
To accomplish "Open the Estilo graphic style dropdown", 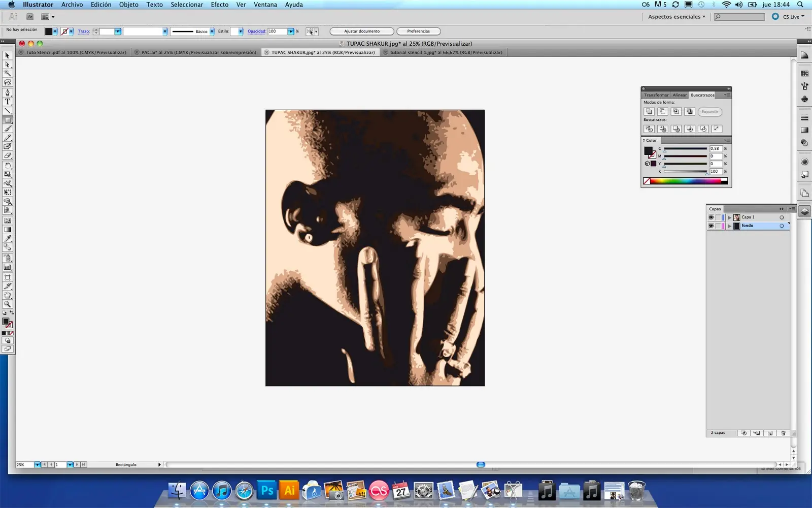I will 241,31.
